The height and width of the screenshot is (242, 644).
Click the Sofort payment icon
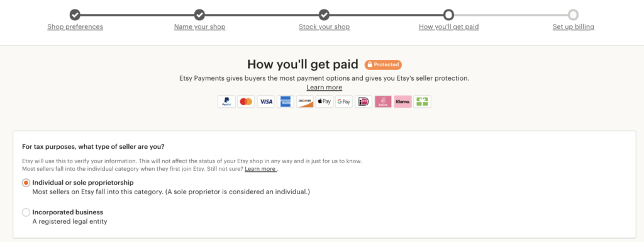click(x=383, y=101)
